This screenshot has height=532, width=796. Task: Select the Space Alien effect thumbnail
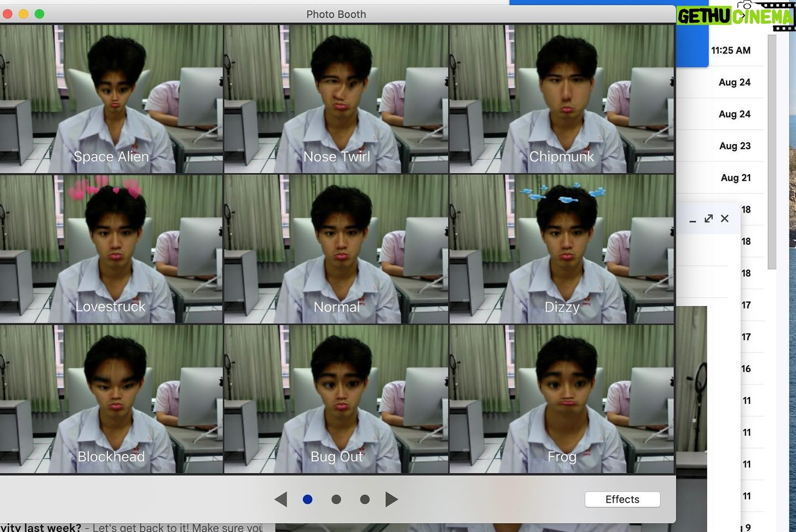pos(111,99)
